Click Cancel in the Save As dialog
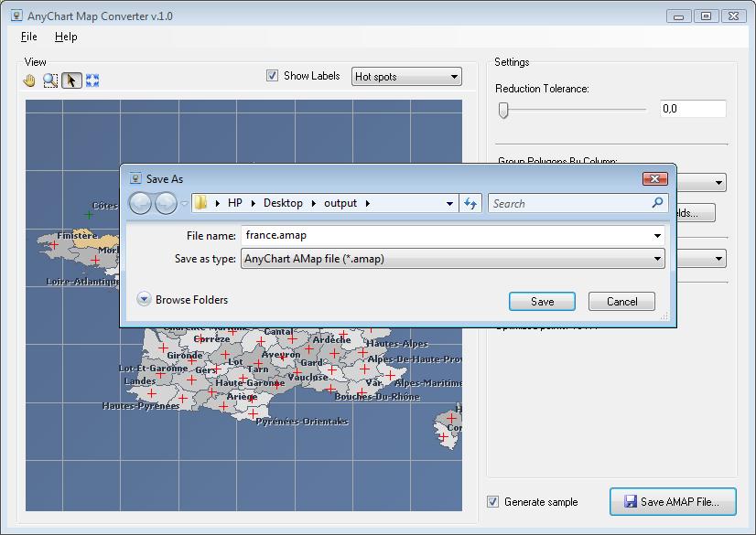 pos(621,301)
